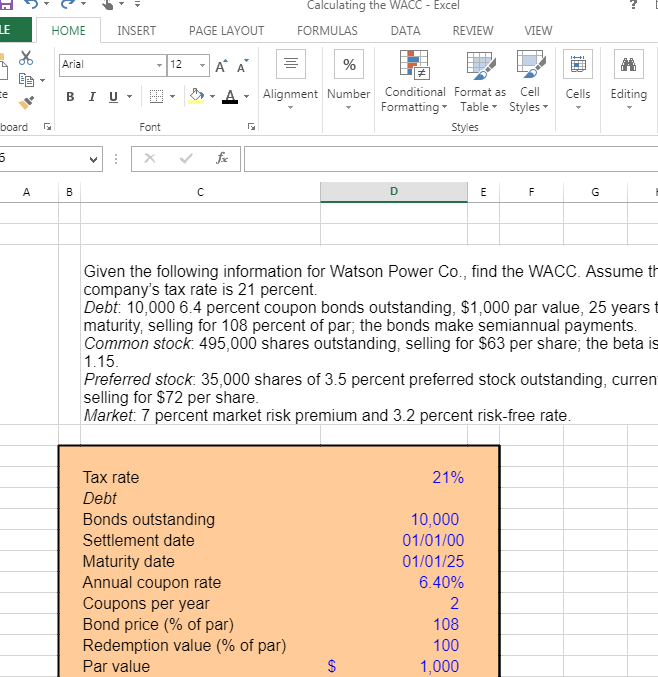The width and height of the screenshot is (658, 677).
Task: Switch to the VIEW tab
Action: pos(538,31)
